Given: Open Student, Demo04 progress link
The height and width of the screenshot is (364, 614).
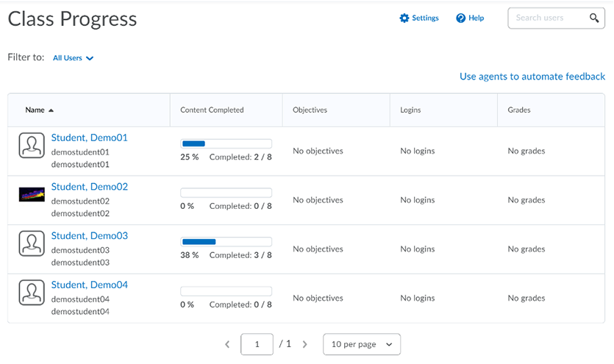Looking at the screenshot, I should pos(89,285).
